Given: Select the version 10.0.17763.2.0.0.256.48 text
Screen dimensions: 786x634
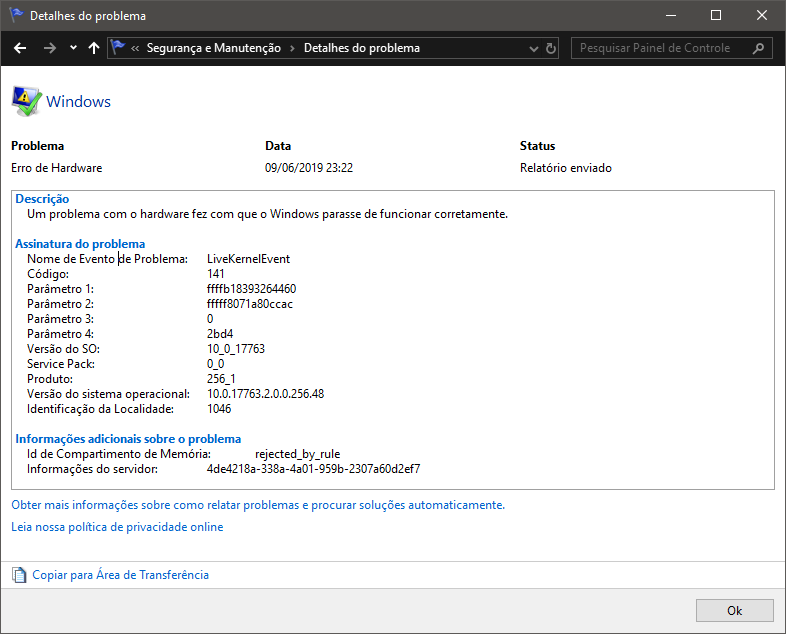Looking at the screenshot, I should coord(266,394).
